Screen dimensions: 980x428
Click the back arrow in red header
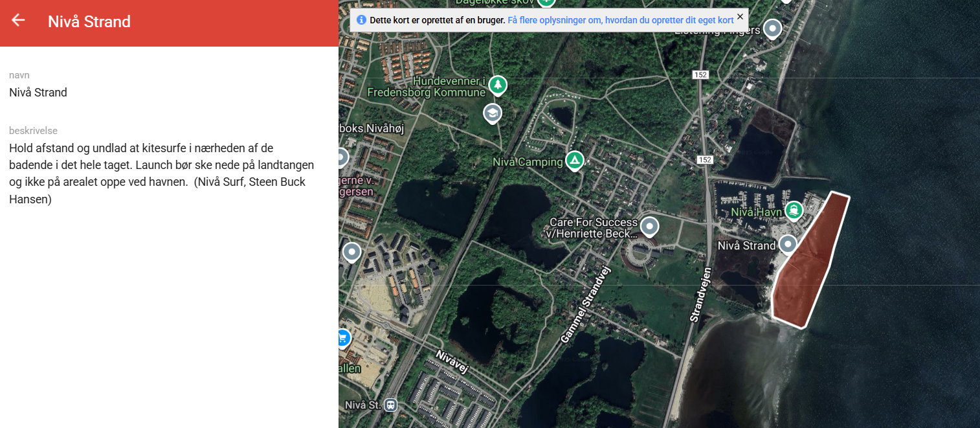tap(18, 21)
